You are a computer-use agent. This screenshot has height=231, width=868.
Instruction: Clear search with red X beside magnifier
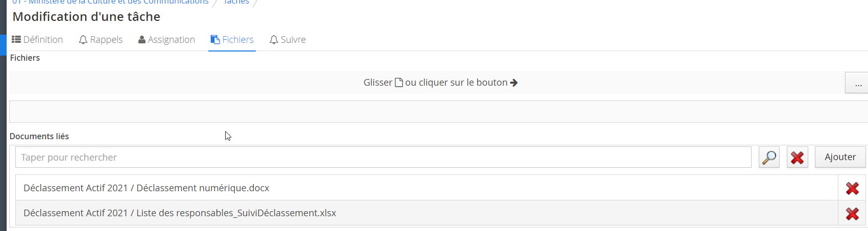coord(797,158)
